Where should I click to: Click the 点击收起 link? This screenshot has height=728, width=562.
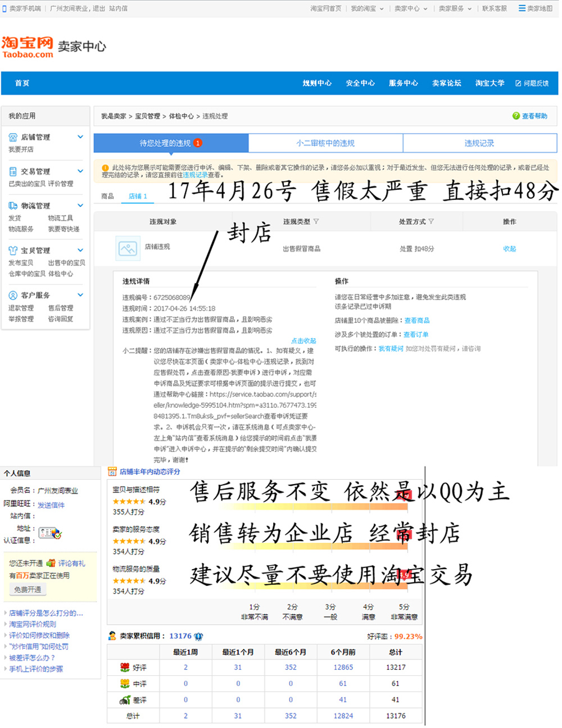[x=303, y=341]
